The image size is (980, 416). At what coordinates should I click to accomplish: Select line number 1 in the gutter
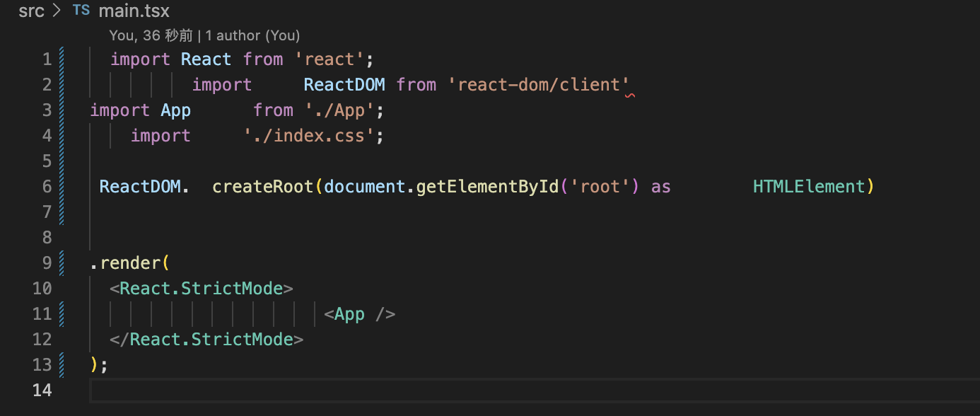(47, 59)
